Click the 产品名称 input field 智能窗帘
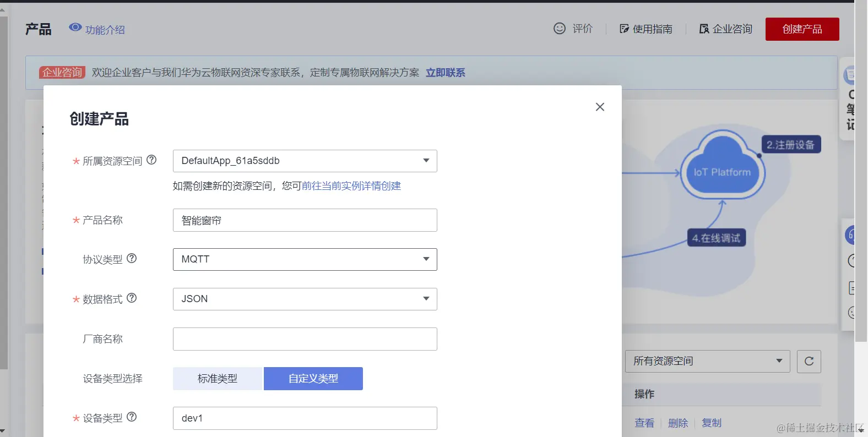This screenshot has height=437, width=868. point(305,220)
